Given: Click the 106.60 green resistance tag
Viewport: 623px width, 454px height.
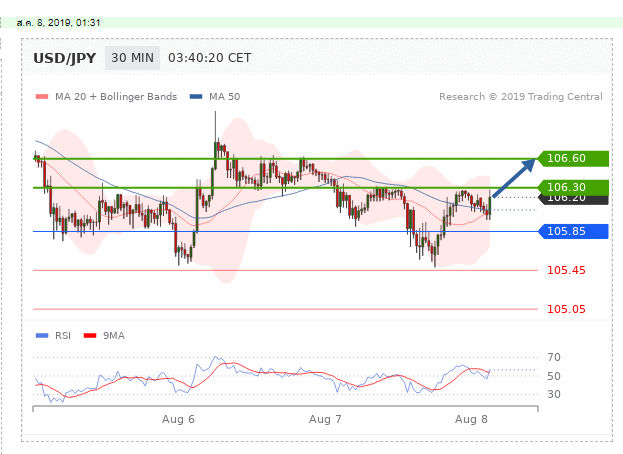Looking at the screenshot, I should [573, 158].
